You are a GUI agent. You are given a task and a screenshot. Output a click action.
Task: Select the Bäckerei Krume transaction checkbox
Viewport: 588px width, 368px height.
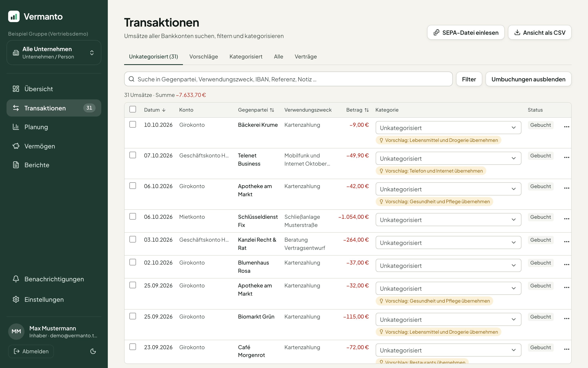click(x=133, y=124)
